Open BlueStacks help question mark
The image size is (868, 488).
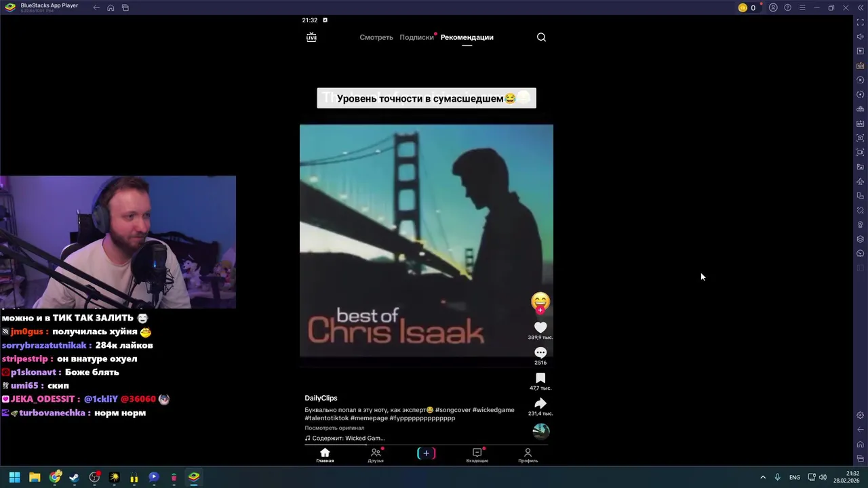tap(787, 7)
